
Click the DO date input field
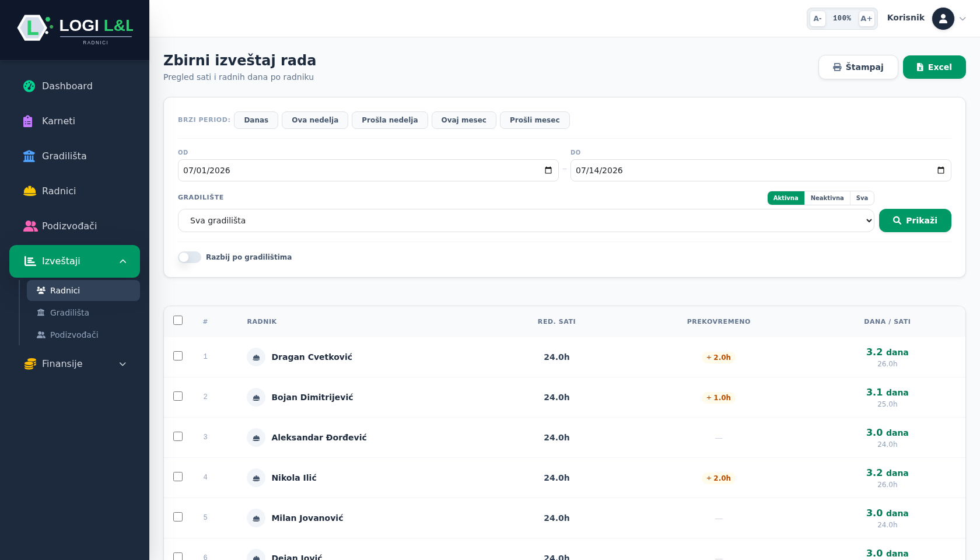point(761,170)
